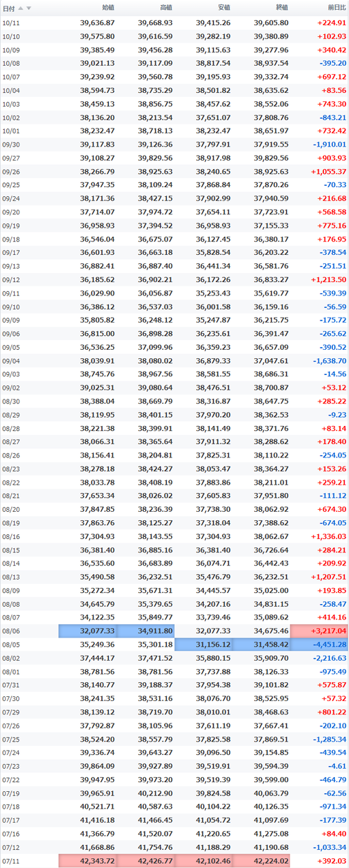
Task: Select highlighted high value 34,911.80
Action: (x=145, y=631)
